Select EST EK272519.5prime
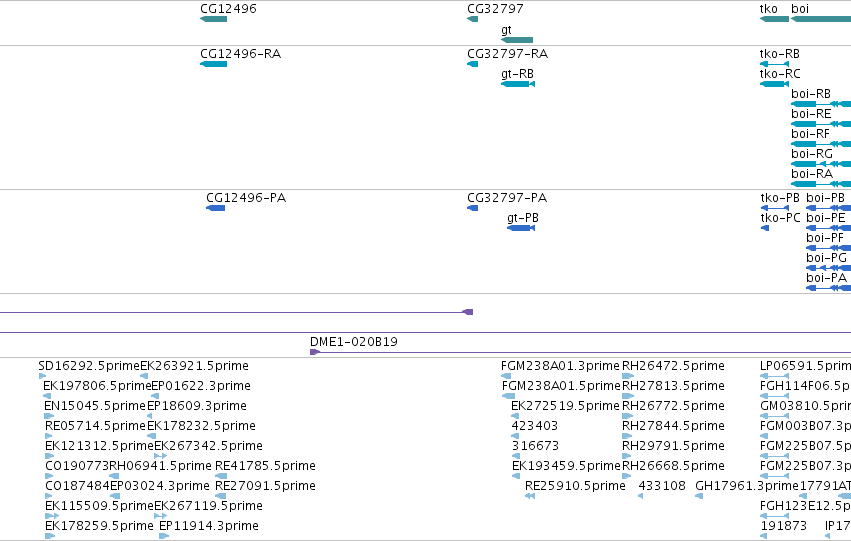Image resolution: width=851 pixels, height=541 pixels. (x=565, y=406)
